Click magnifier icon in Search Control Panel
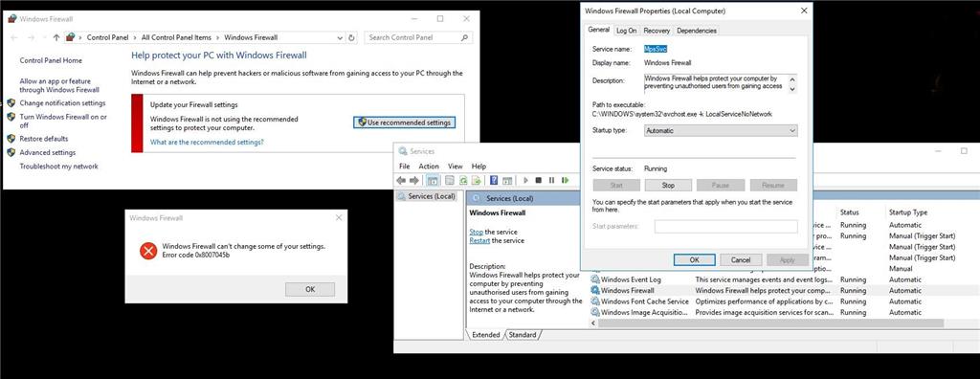The height and width of the screenshot is (379, 980). click(x=464, y=37)
